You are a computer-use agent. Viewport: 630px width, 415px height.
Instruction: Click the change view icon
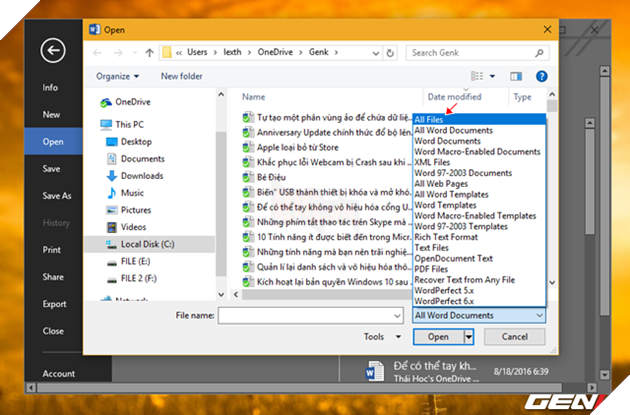tap(483, 76)
